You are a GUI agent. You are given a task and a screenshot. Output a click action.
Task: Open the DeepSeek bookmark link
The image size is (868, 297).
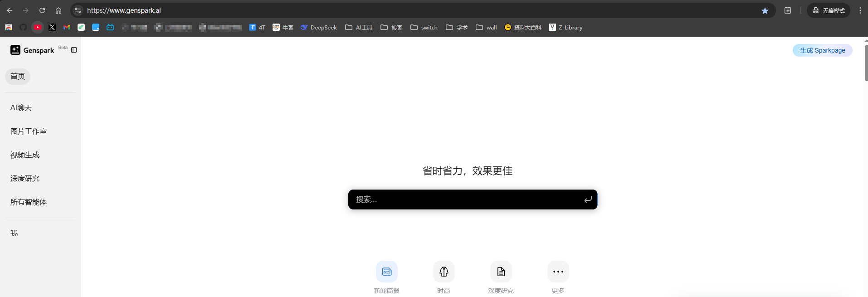pos(319,27)
